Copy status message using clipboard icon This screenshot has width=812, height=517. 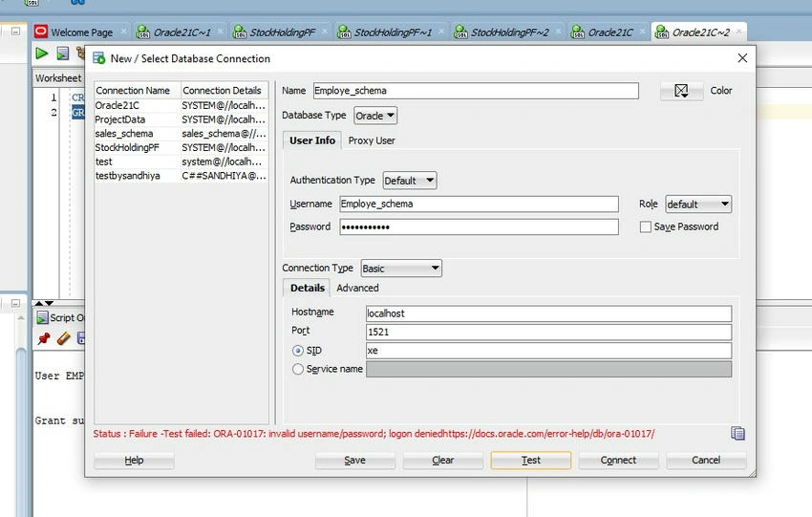click(737, 433)
